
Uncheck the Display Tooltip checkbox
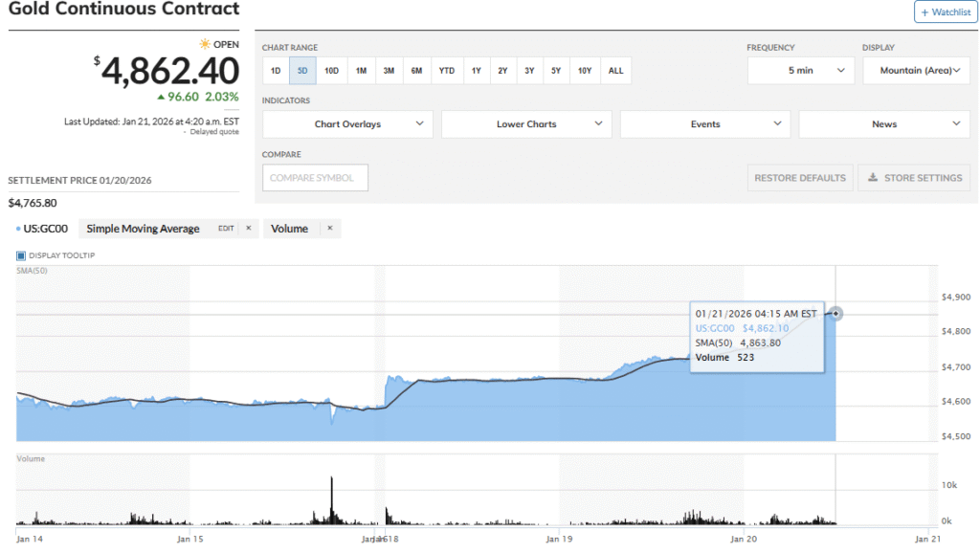click(x=21, y=255)
